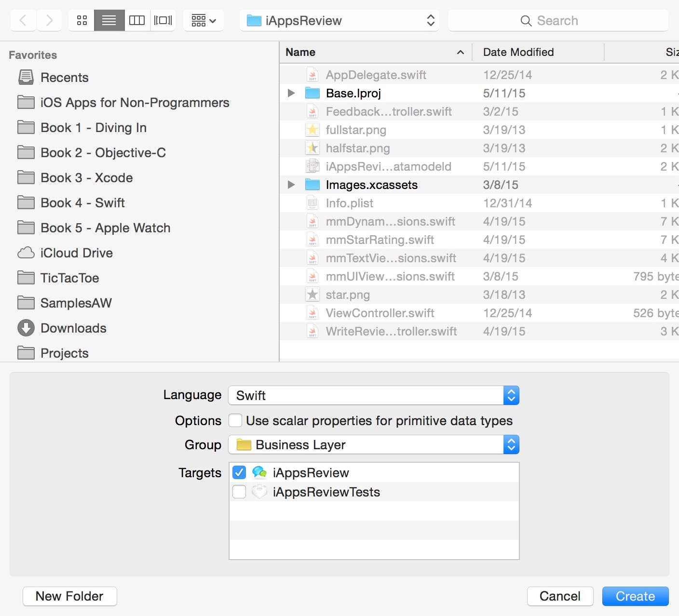Click the forward navigation arrow

pos(49,20)
